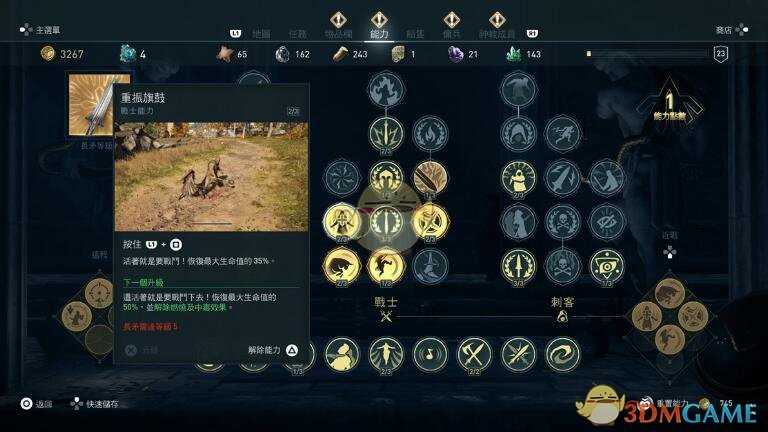Image resolution: width=768 pixels, height=432 pixels.
Task: Choose the running figure assassin ability
Action: pos(562,133)
